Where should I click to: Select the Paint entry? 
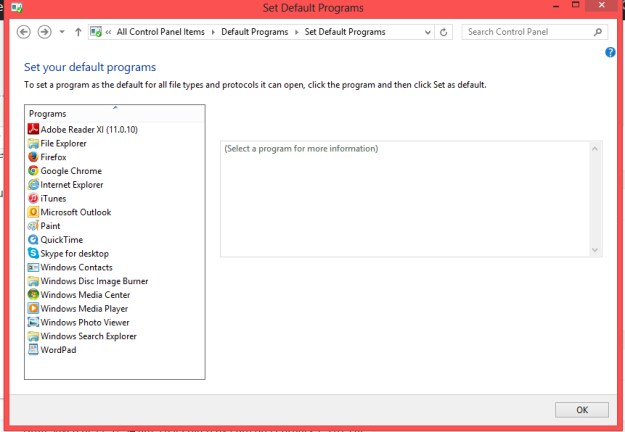click(50, 226)
